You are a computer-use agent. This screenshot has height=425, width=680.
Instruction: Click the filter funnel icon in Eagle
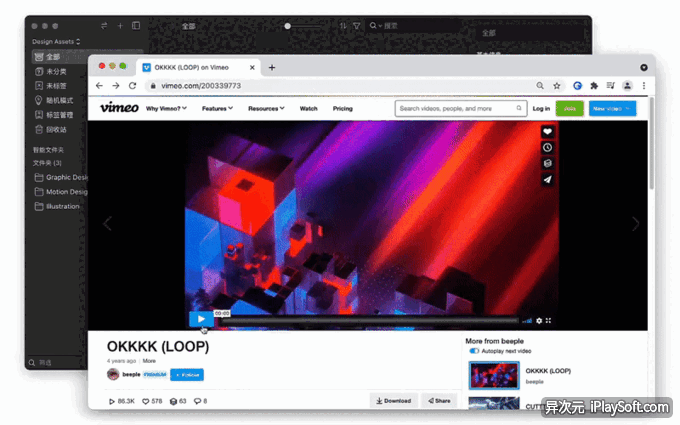[356, 26]
